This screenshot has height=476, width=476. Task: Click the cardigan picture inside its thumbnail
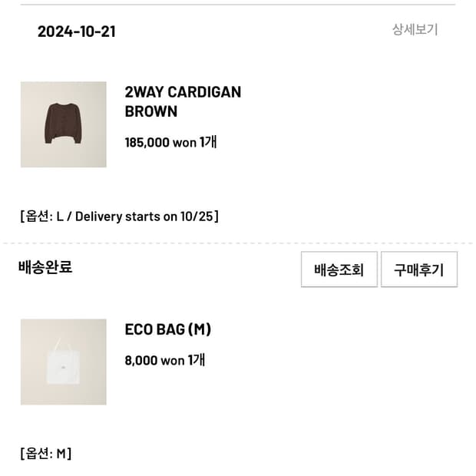(x=63, y=123)
